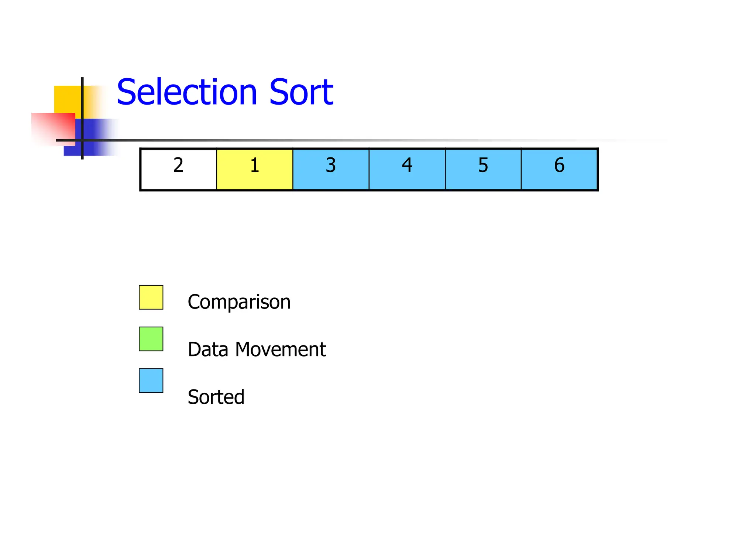The height and width of the screenshot is (535, 756).
Task: Select the yellow array cell containing 1
Action: tap(255, 169)
